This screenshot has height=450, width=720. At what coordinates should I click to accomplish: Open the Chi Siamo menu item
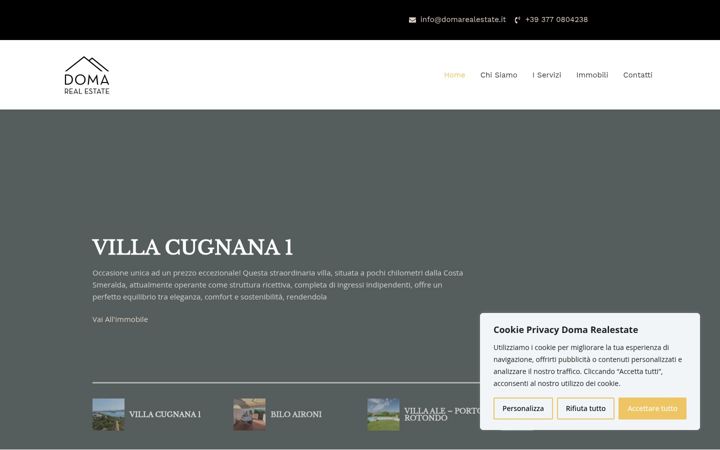tap(499, 75)
